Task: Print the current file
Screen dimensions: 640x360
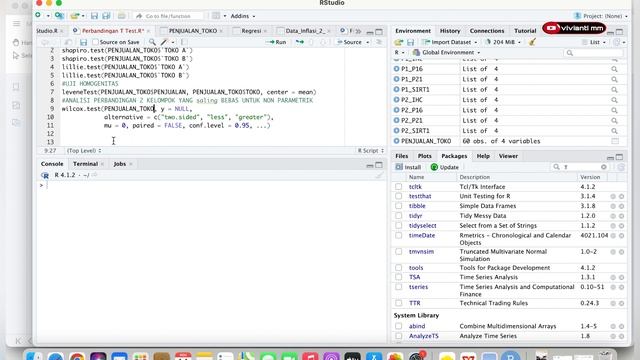Action: 122,16
